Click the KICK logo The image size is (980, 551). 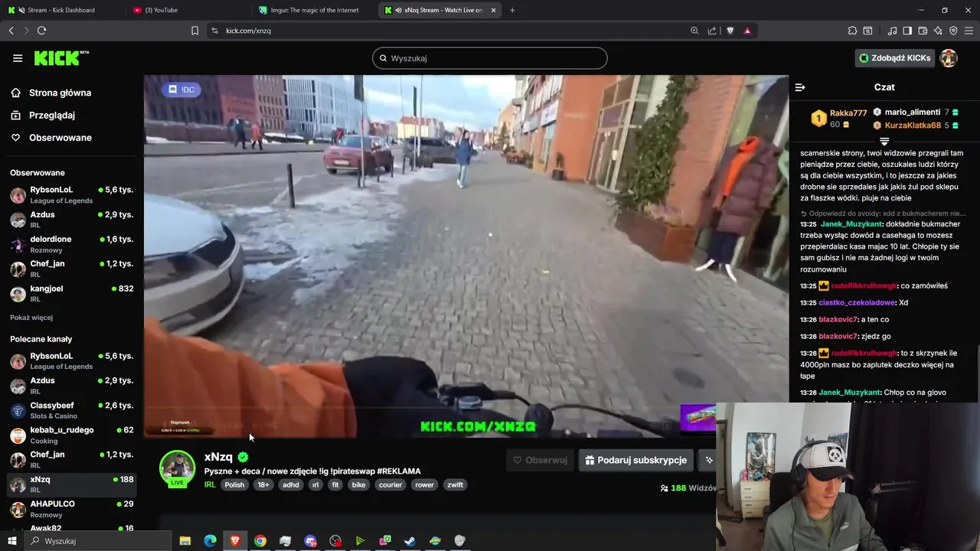click(61, 58)
